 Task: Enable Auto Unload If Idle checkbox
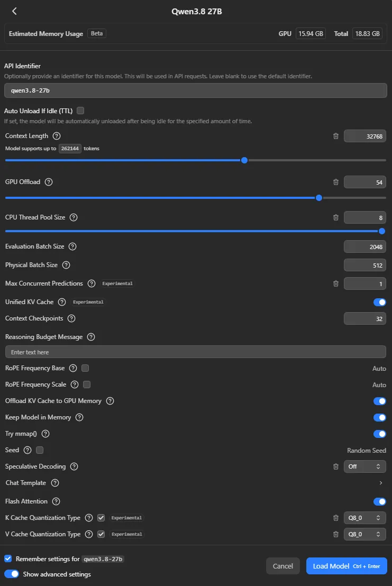point(80,111)
